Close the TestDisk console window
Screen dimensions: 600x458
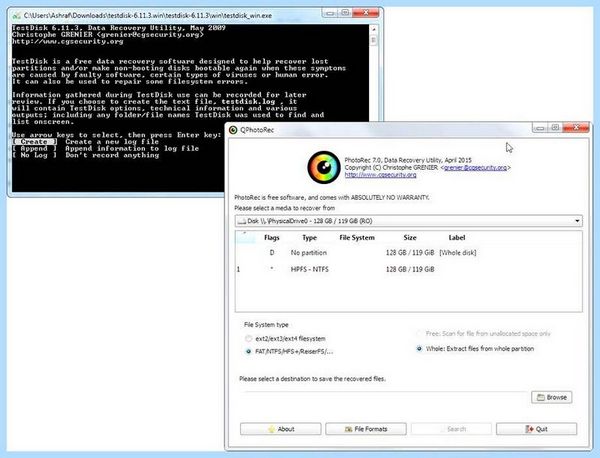click(x=365, y=13)
